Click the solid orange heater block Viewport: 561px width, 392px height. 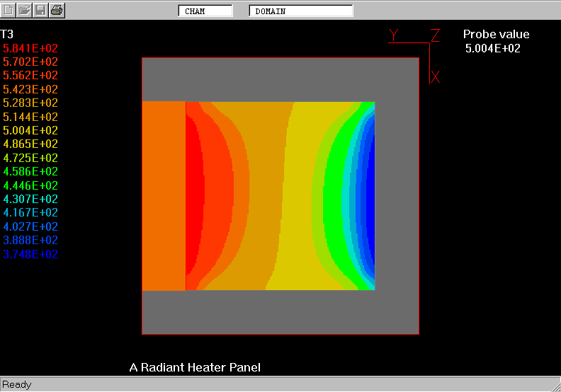pyautogui.click(x=164, y=196)
